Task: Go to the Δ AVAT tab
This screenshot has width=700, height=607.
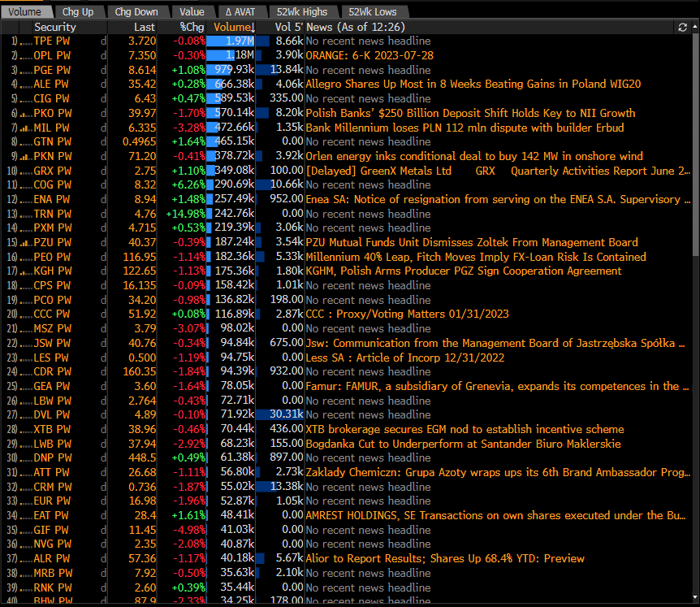Action: 242,11
